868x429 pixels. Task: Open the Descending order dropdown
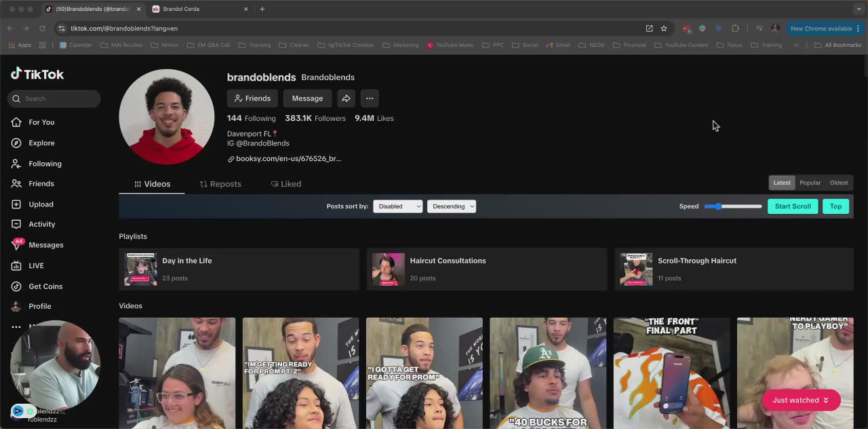452,206
